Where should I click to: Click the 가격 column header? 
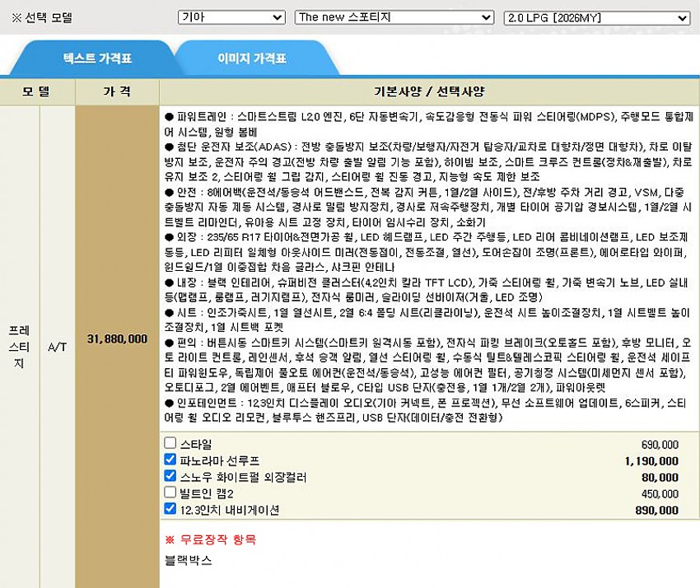[117, 91]
